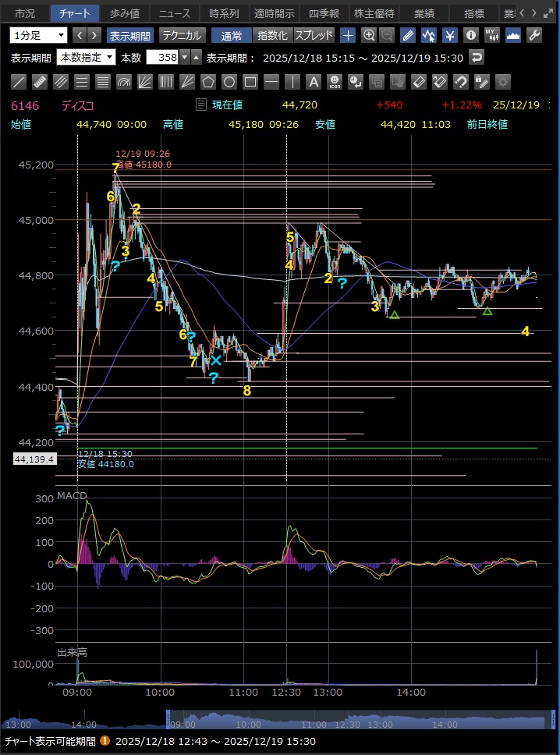Toggle the 指数化 indexed display mode

pyautogui.click(x=273, y=35)
